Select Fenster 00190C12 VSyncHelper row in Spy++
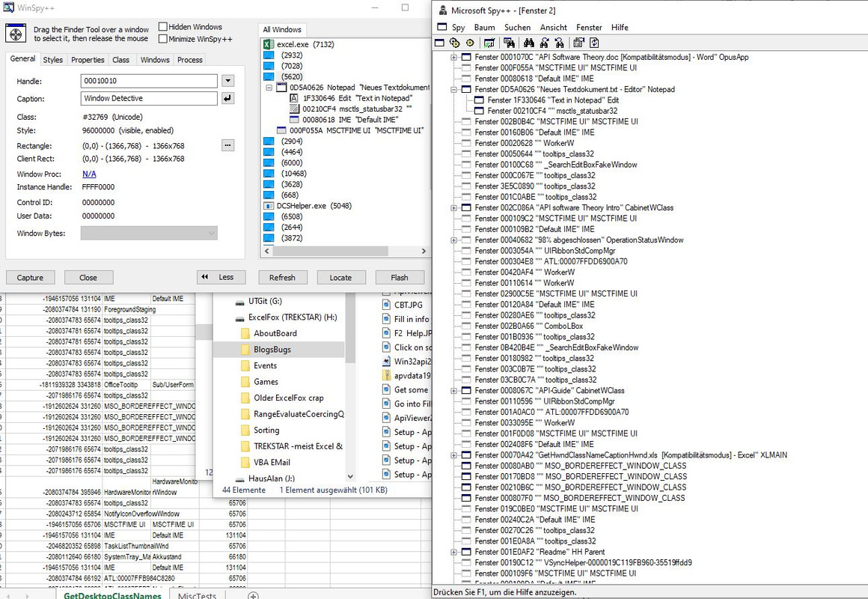This screenshot has height=599, width=868. pyautogui.click(x=584, y=562)
